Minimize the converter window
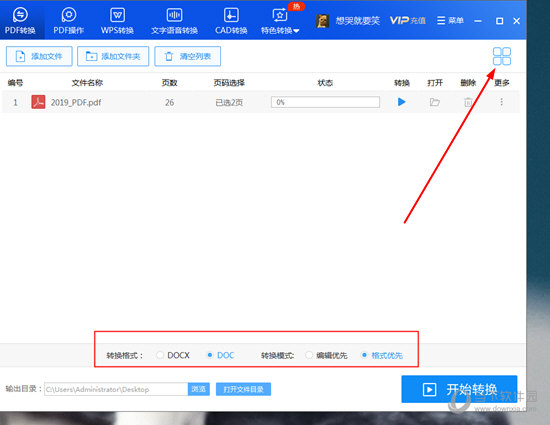This screenshot has width=550, height=425. tap(478, 21)
